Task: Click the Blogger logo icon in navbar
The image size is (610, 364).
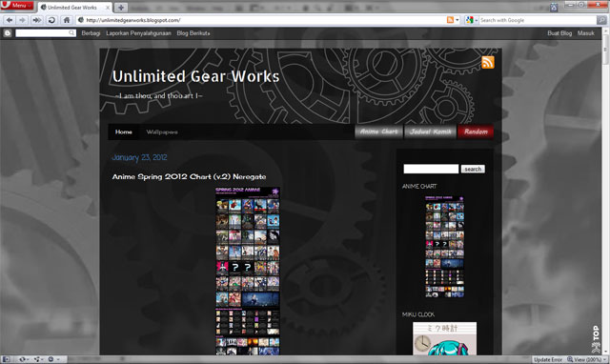Action: coord(8,33)
